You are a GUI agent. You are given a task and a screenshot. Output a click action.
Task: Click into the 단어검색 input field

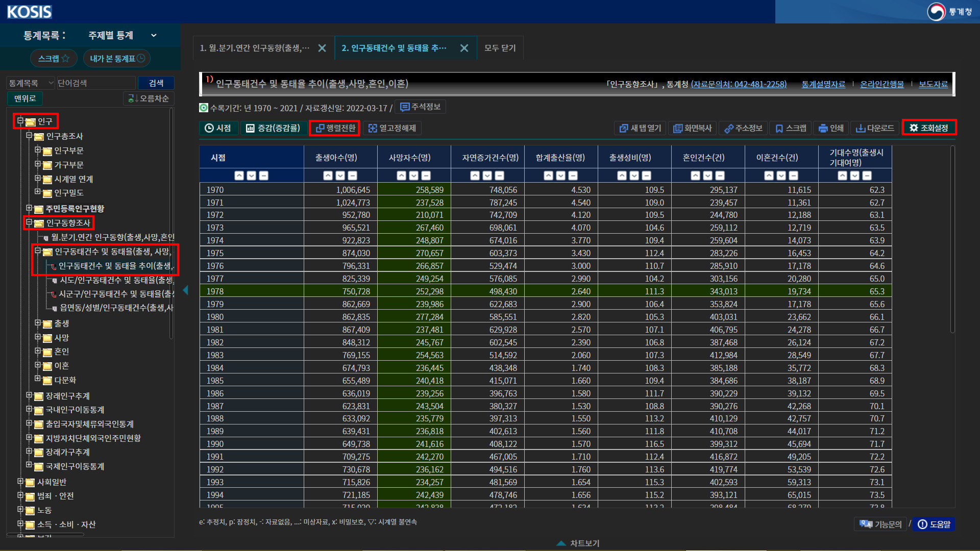tap(95, 83)
